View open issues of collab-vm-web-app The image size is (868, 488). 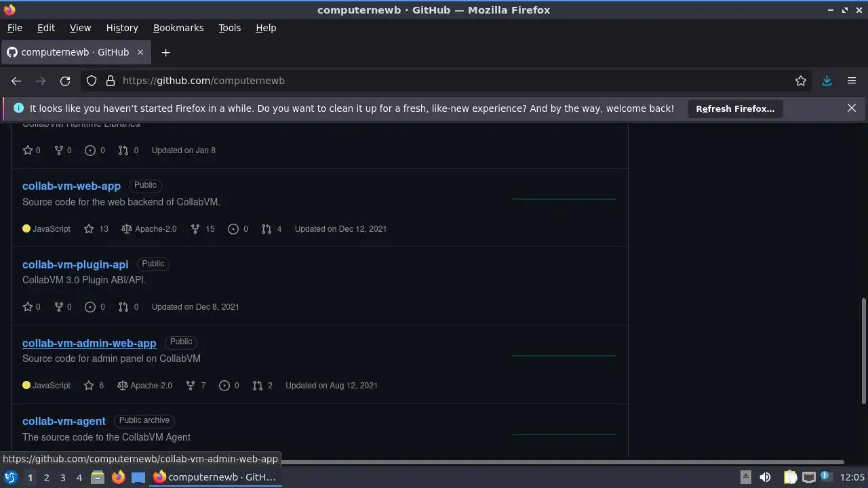tap(238, 229)
